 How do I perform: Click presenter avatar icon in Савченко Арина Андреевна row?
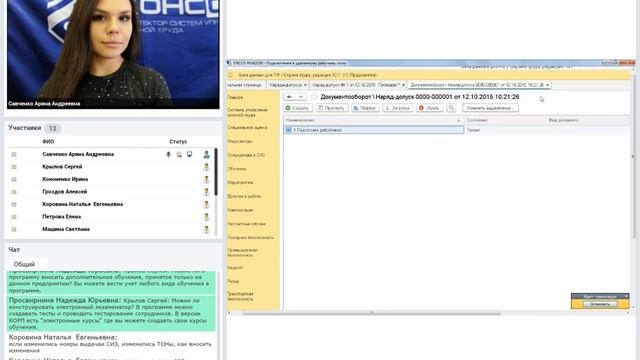(x=207, y=154)
